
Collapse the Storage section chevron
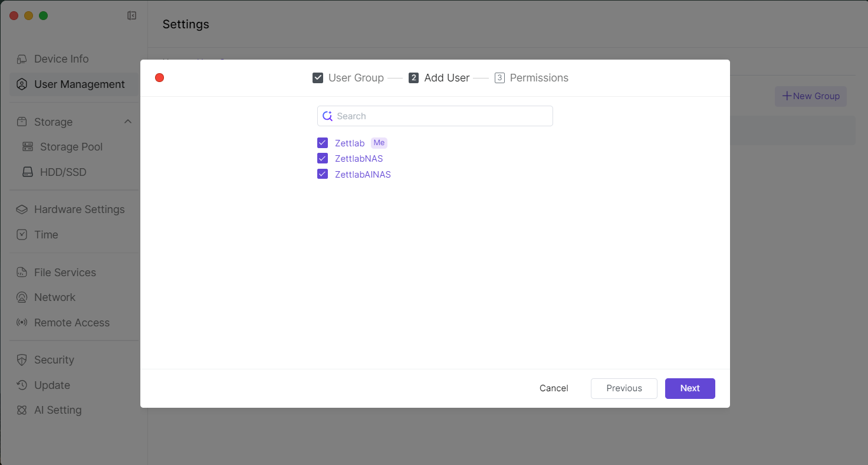[x=128, y=122]
